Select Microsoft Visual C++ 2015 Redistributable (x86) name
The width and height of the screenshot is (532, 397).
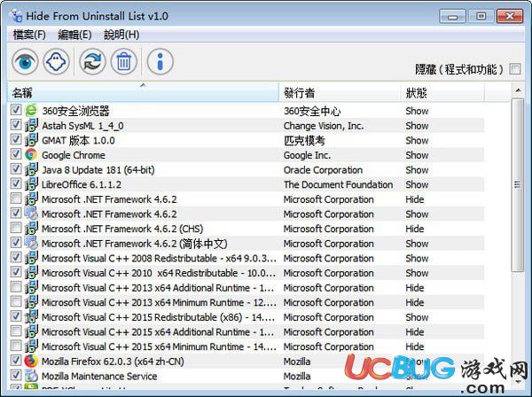click(x=158, y=317)
